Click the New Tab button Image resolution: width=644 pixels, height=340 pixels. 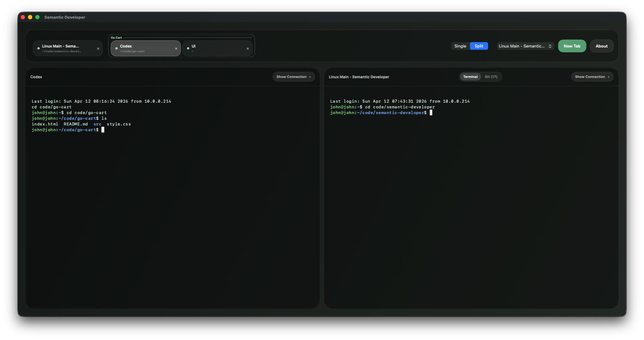coord(572,46)
